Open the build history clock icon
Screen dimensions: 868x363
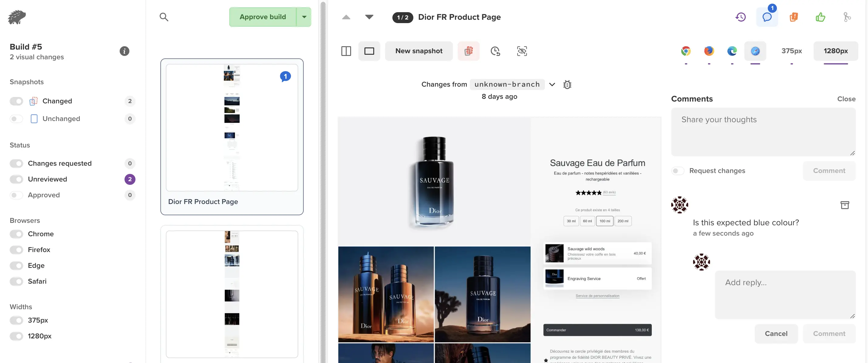(x=740, y=17)
